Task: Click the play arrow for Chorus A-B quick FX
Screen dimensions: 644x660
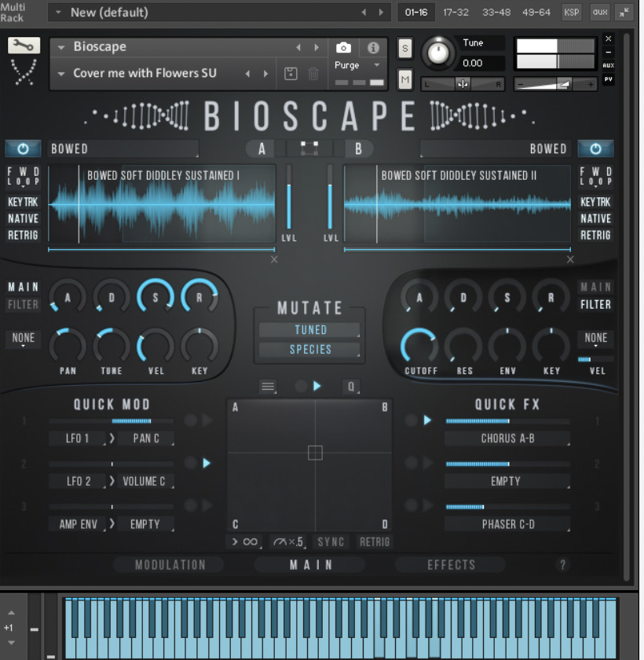Action: click(427, 420)
